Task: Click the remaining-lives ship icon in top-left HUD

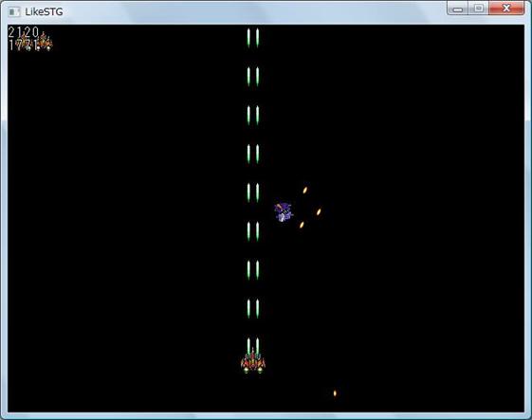Action: pos(45,42)
